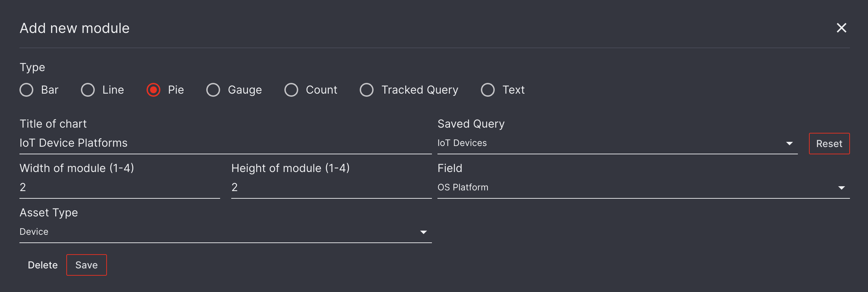
Task: Close the Add new module dialog
Action: [842, 28]
